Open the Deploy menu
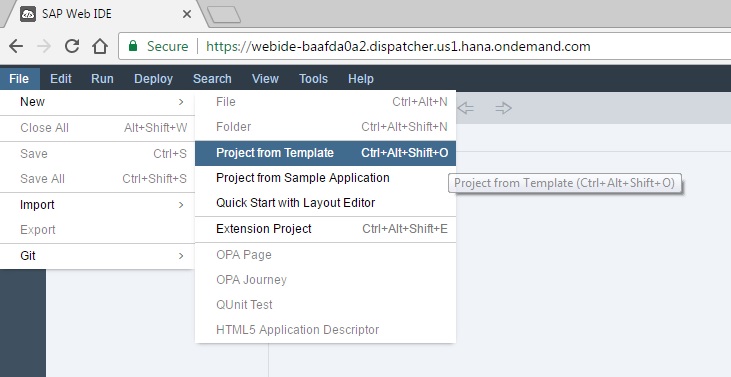The width and height of the screenshot is (731, 377). pyautogui.click(x=153, y=79)
